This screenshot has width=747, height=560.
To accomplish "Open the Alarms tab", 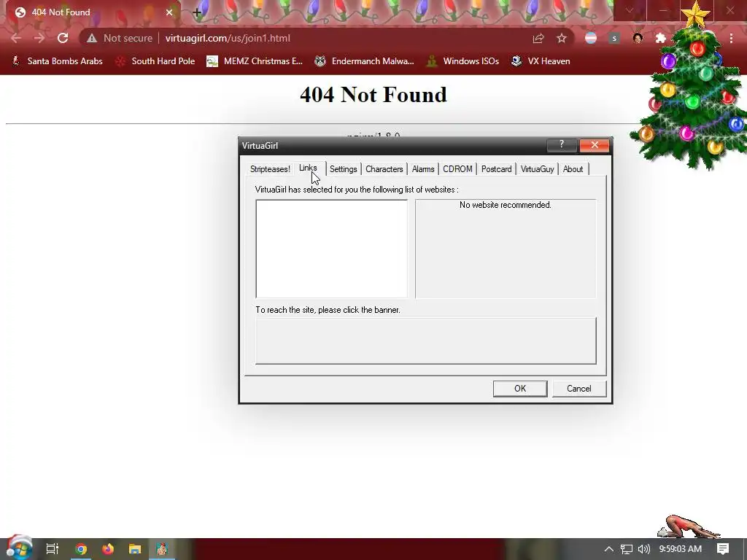I will coord(423,169).
